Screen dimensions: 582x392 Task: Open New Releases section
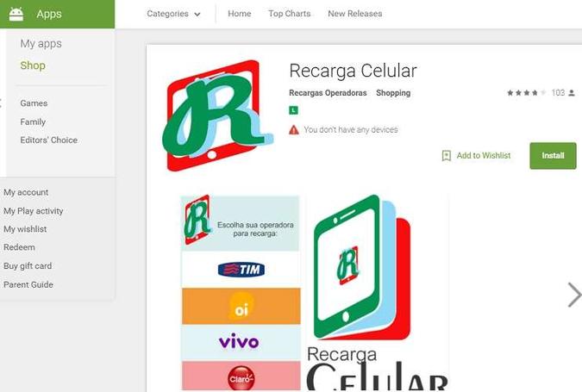[355, 14]
